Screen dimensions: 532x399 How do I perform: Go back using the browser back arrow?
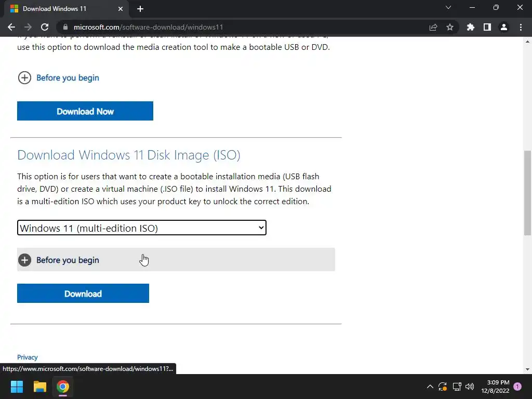pyautogui.click(x=11, y=27)
